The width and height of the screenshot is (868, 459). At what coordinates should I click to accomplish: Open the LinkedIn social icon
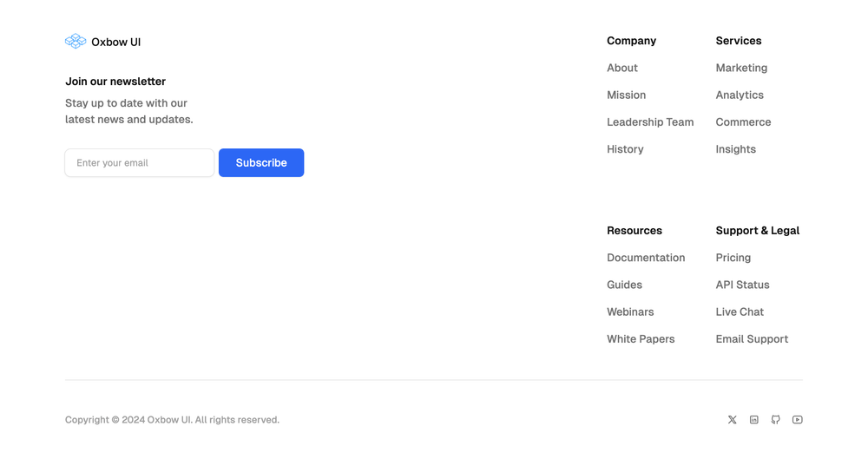click(x=754, y=420)
